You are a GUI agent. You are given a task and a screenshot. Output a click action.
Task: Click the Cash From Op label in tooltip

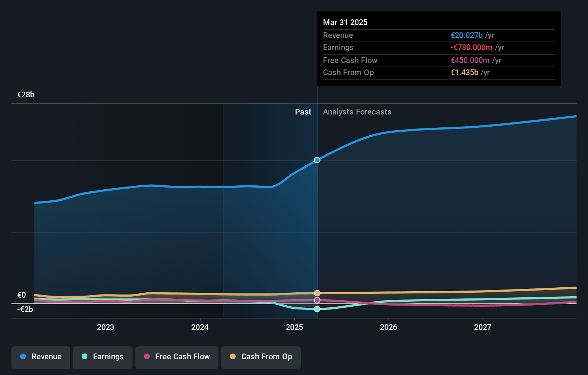[x=348, y=73]
